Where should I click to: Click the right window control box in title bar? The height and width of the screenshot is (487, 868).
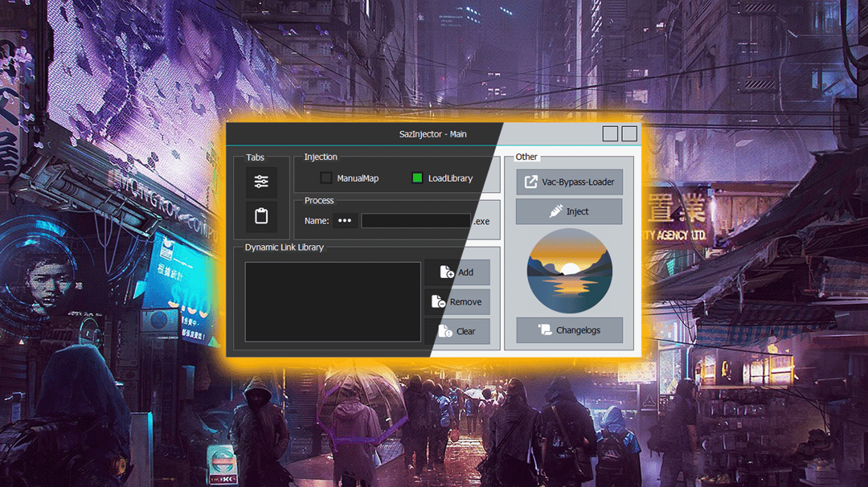629,133
